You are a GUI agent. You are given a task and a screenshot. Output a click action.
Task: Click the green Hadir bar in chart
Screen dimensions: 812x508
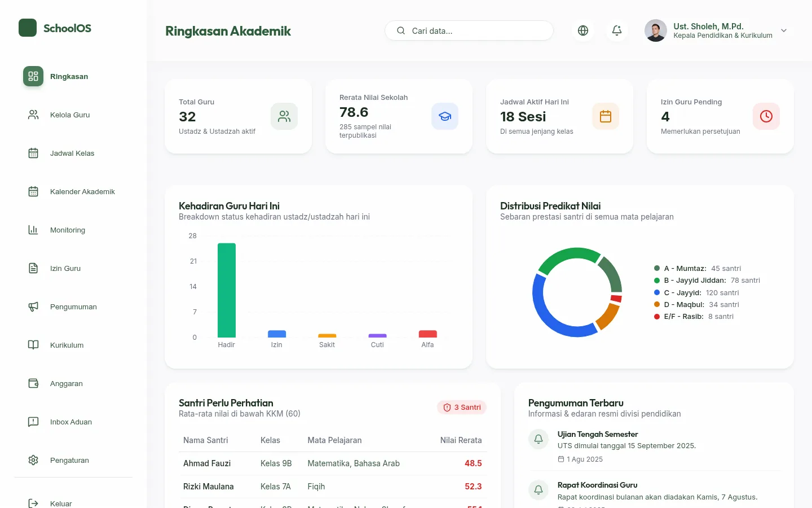tap(227, 290)
